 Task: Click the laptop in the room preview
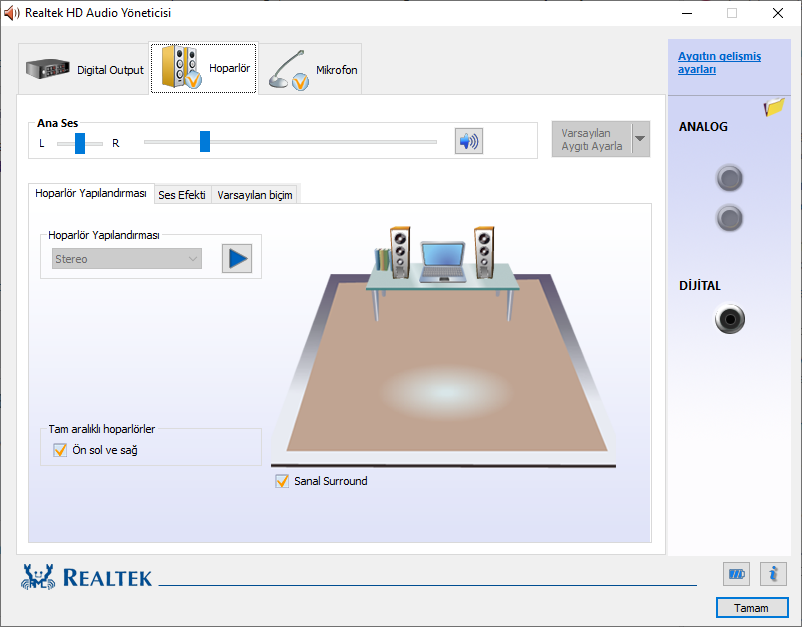coord(443,261)
